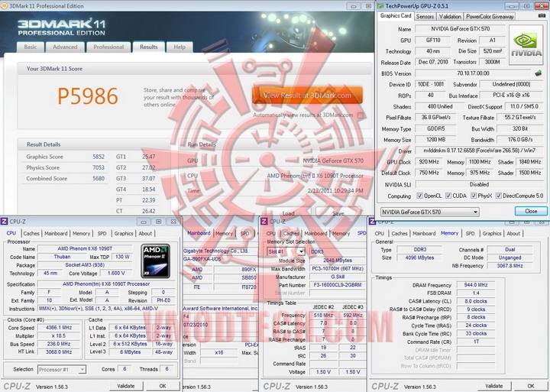550x392 pixels.
Task: Click the Close button in GPU-Z
Action: pyautogui.click(x=531, y=211)
